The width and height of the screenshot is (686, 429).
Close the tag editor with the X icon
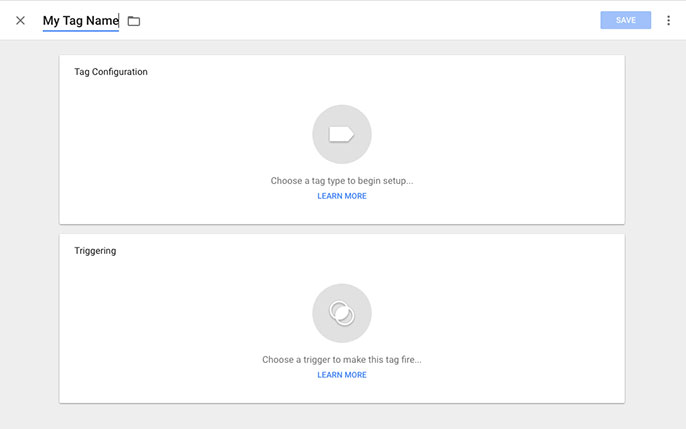[x=20, y=20]
